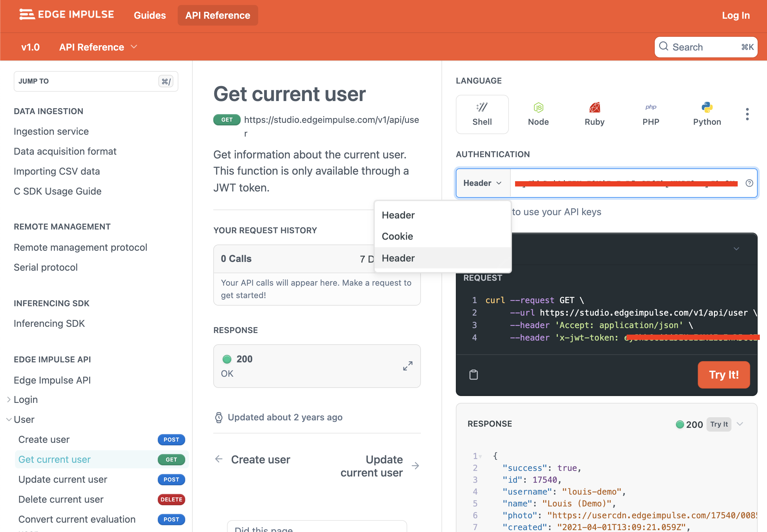Open Remote management protocol page
This screenshot has height=532, width=767.
(80, 247)
